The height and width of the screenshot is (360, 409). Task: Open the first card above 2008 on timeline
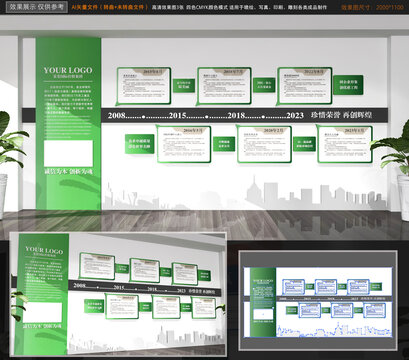point(144,86)
